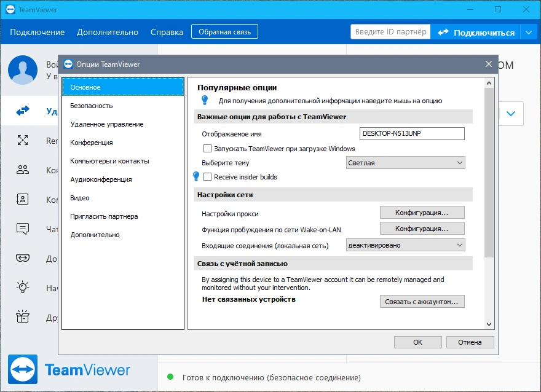Screen dimensions: 541x392
Task: Click Связать с аккаунтом button
Action: click(422, 302)
